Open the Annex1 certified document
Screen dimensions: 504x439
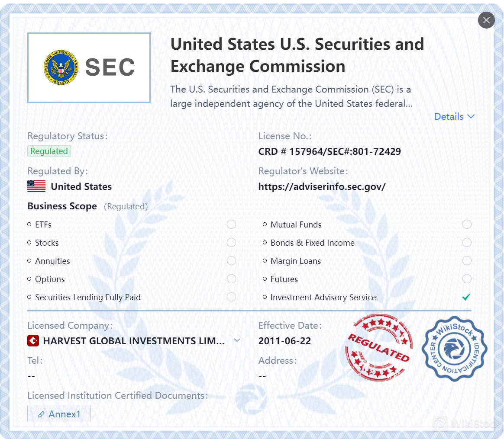(59, 414)
